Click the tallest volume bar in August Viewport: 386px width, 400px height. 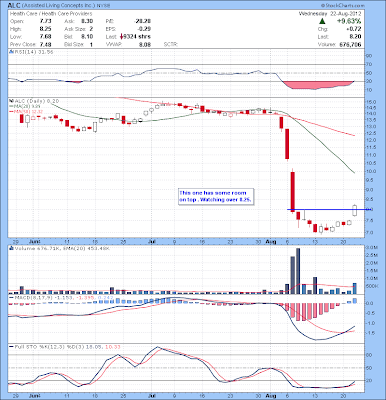tap(298, 271)
